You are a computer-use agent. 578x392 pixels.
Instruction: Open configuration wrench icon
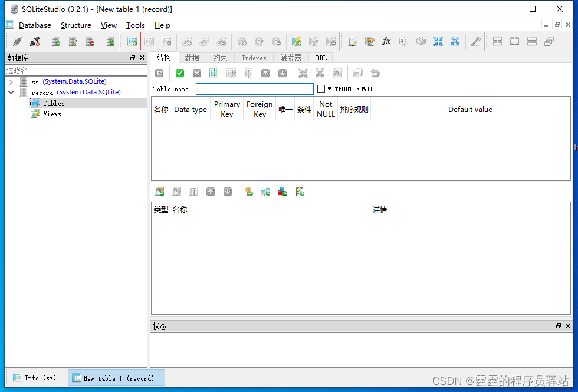(x=475, y=41)
